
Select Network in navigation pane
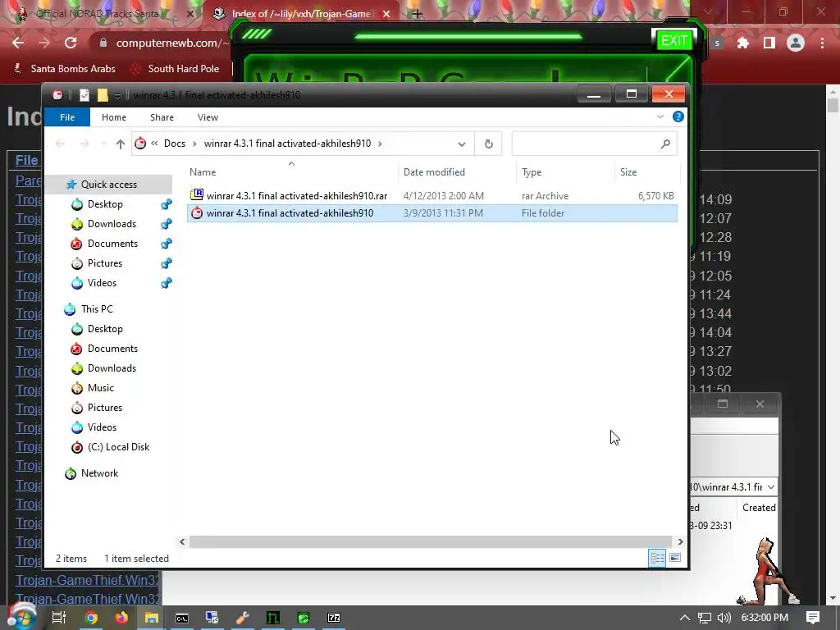(x=99, y=473)
